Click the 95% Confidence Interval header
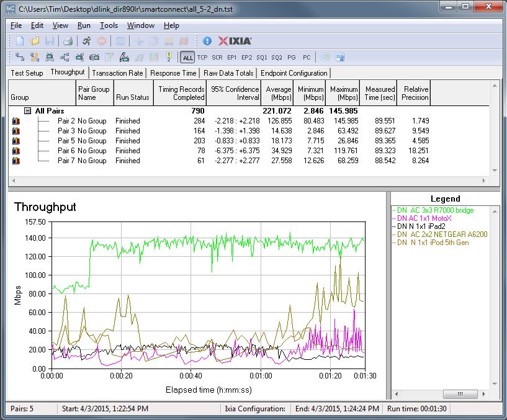Image resolution: width=507 pixels, height=420 pixels. tap(234, 93)
